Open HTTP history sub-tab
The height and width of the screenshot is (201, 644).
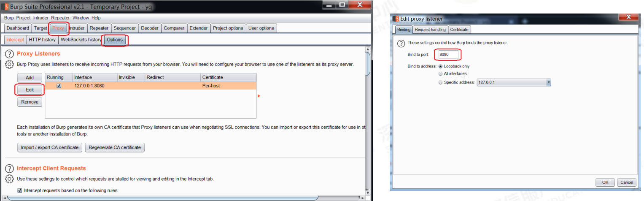point(42,40)
